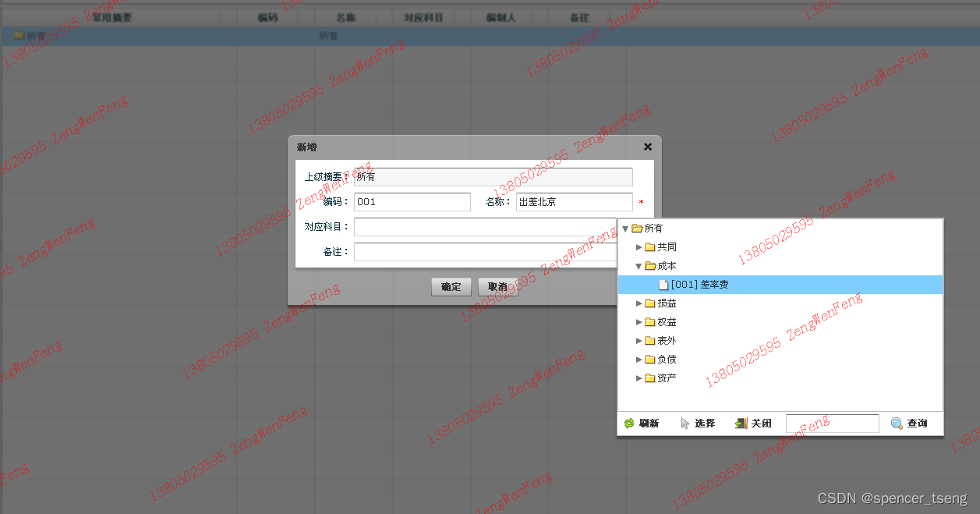
Task: Click the folder icon next to 权益
Action: 649,322
